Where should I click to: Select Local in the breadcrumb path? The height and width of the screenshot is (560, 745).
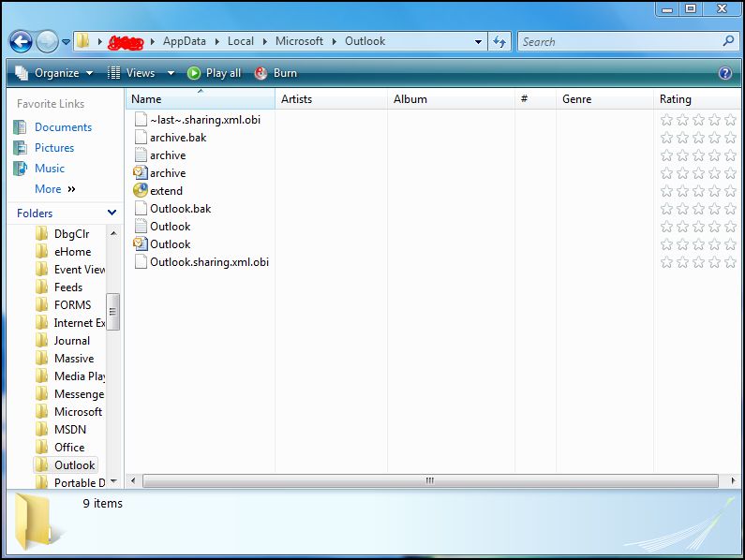(241, 41)
